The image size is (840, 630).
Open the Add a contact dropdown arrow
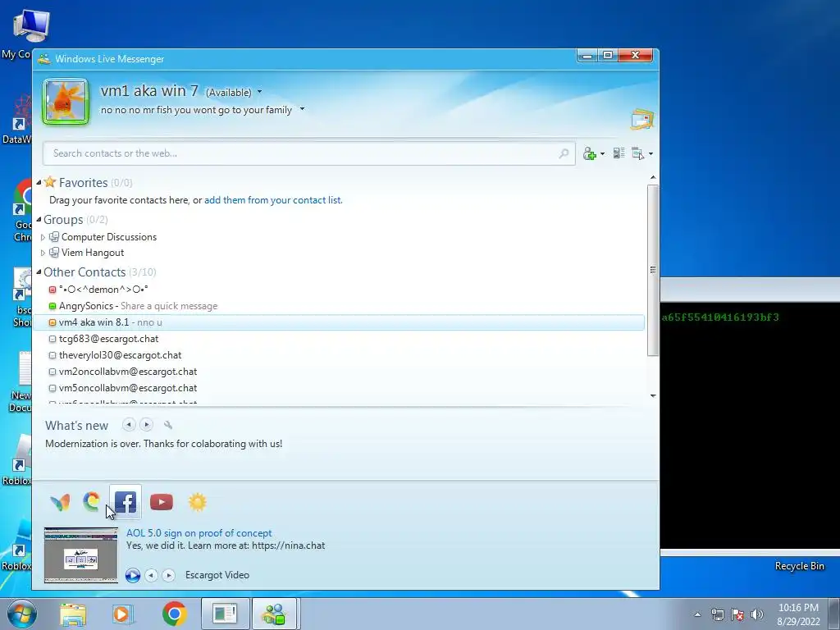(x=602, y=154)
